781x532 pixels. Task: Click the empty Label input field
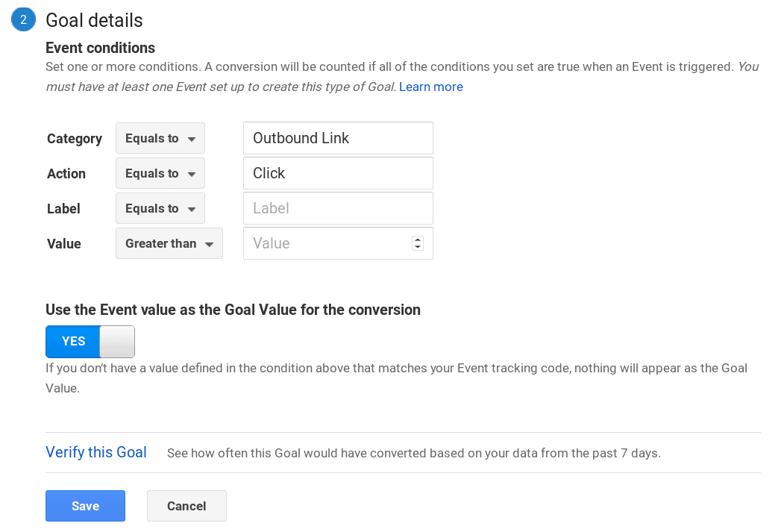pos(338,209)
